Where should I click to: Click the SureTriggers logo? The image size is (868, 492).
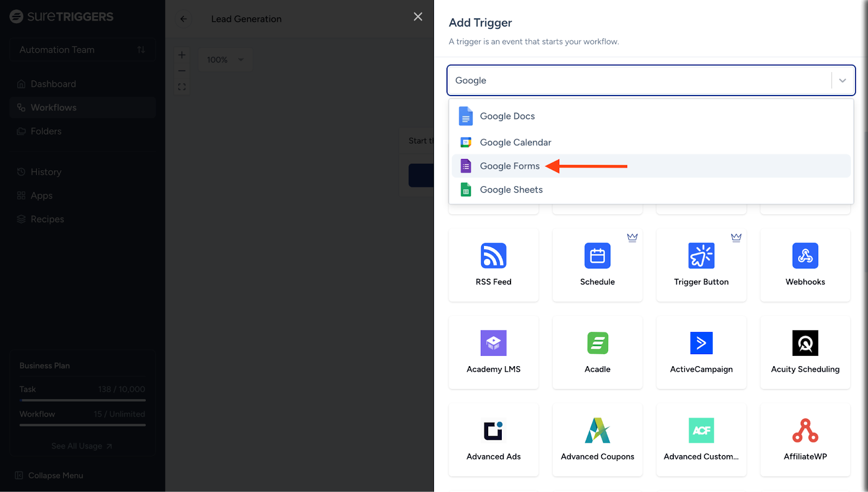[61, 16]
